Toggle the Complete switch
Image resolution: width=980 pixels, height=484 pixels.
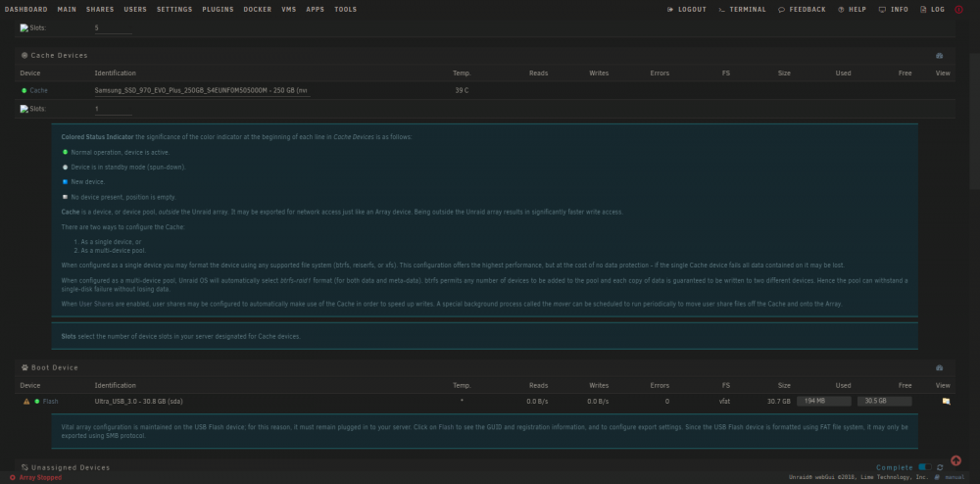pos(924,467)
